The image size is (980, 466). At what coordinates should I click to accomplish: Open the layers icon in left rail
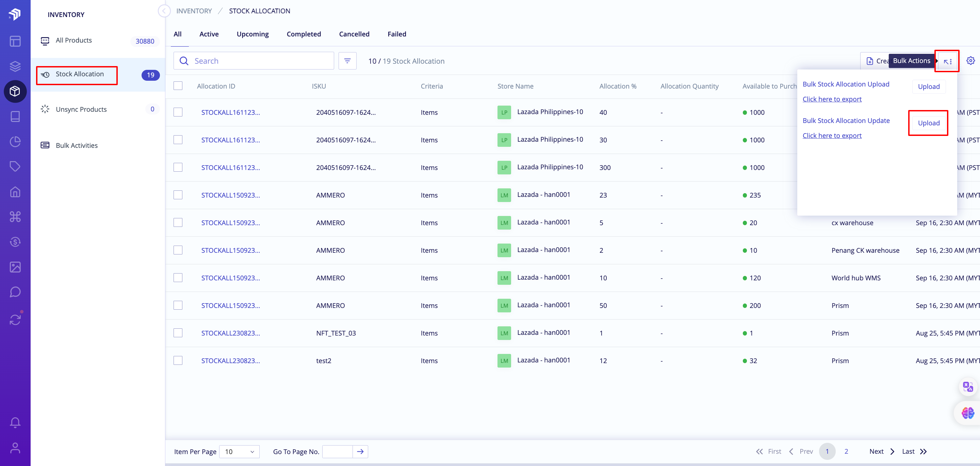15,66
